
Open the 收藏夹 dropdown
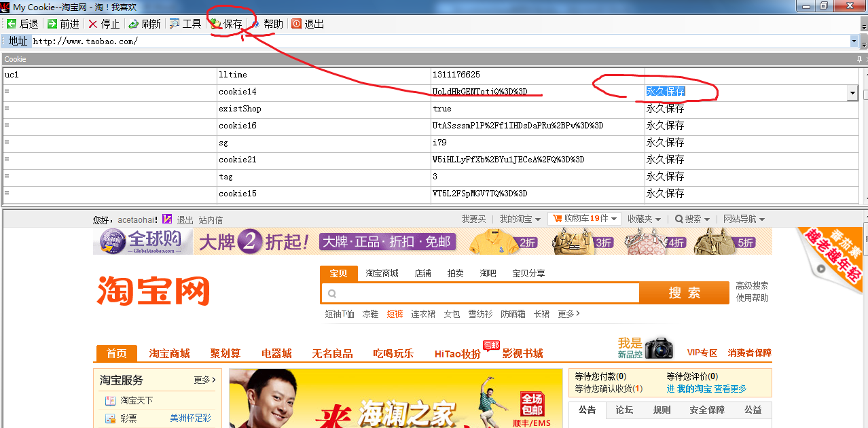point(644,219)
